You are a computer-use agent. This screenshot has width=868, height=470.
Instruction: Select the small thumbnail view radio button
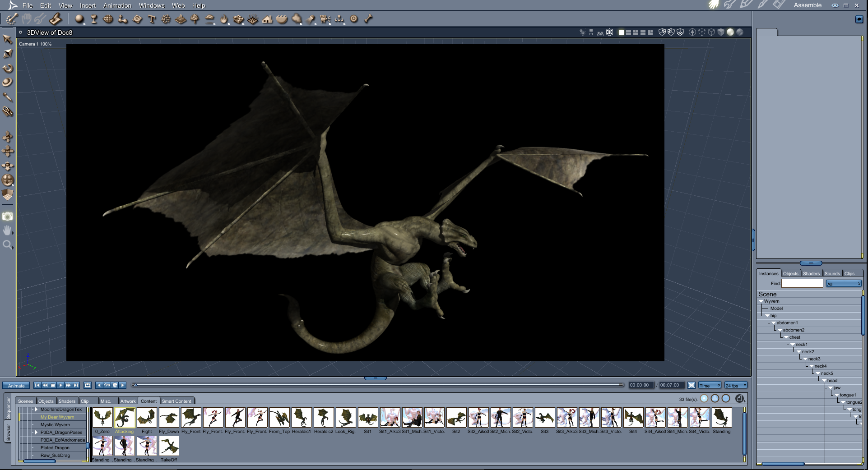point(704,398)
